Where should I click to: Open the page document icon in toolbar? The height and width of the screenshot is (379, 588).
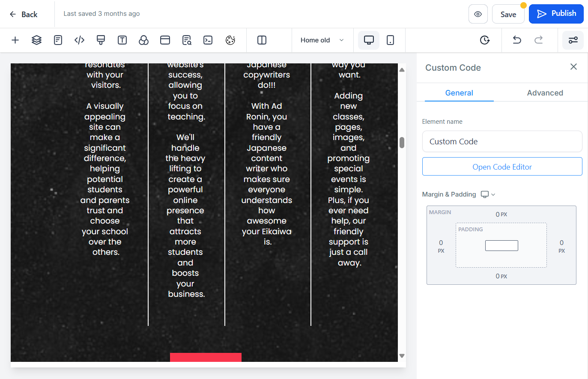click(x=58, y=40)
